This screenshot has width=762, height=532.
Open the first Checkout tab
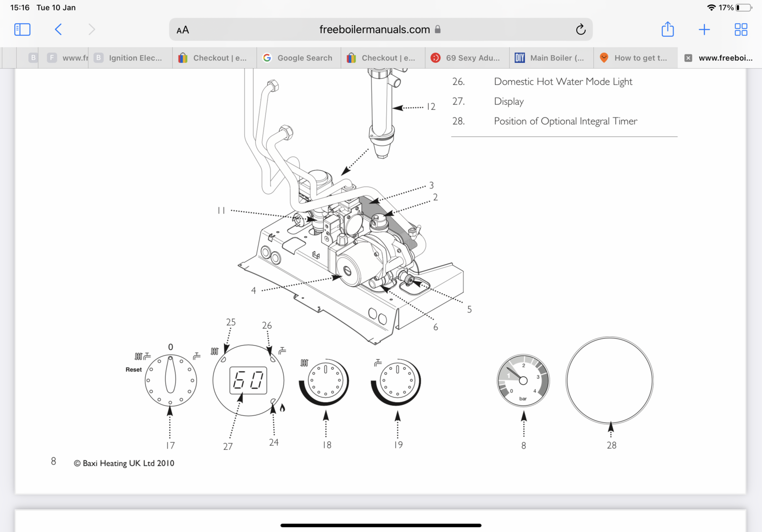tap(214, 58)
